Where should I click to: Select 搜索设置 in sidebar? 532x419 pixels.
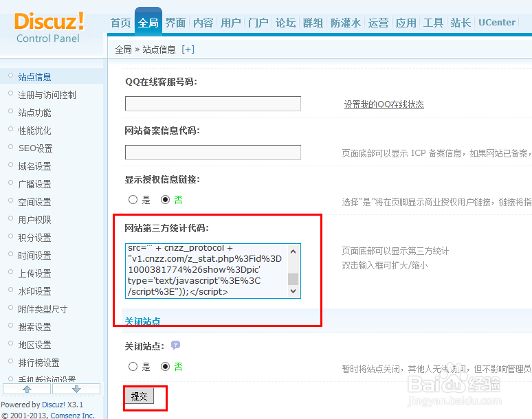[x=34, y=327]
